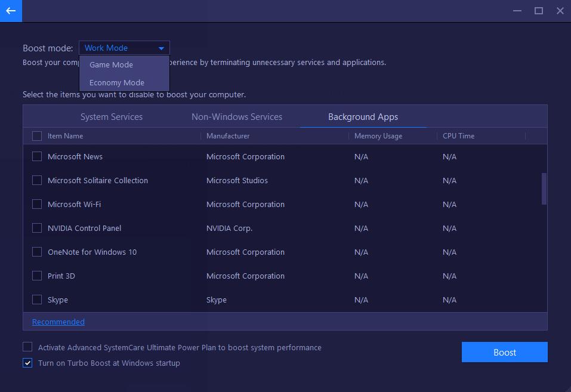The image size is (571, 392).
Task: Minimize the window
Action: [x=517, y=11]
